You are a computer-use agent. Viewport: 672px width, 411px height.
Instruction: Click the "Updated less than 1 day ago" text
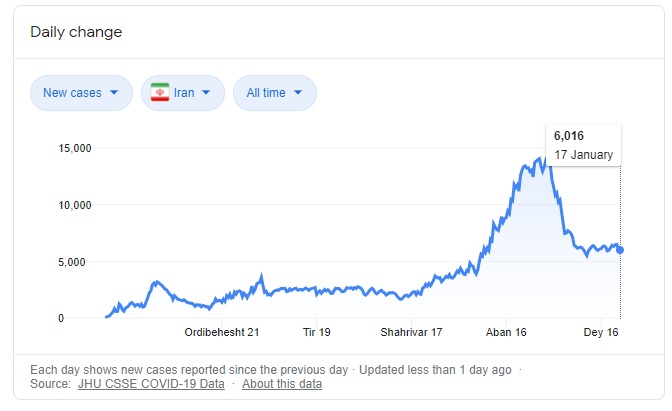pos(435,369)
